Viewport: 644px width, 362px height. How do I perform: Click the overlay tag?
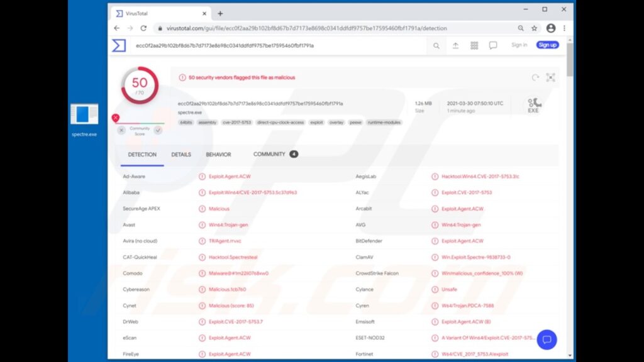click(336, 123)
